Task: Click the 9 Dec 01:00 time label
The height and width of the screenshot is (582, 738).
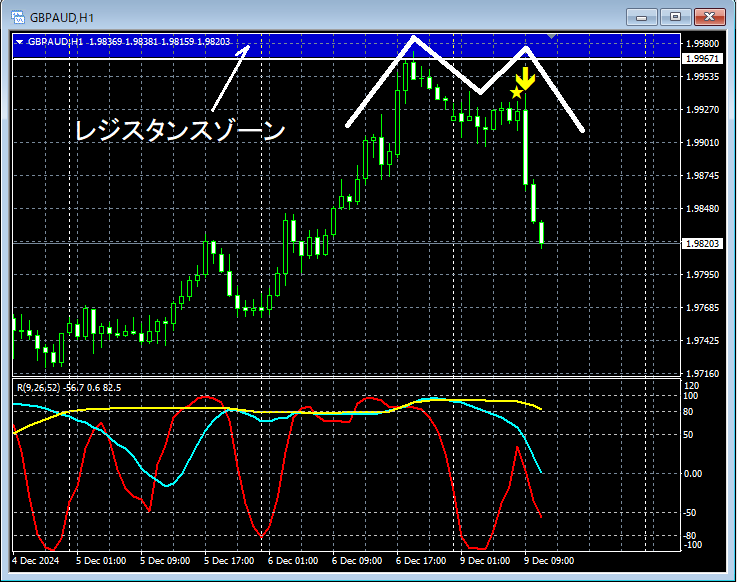Action: [485, 561]
